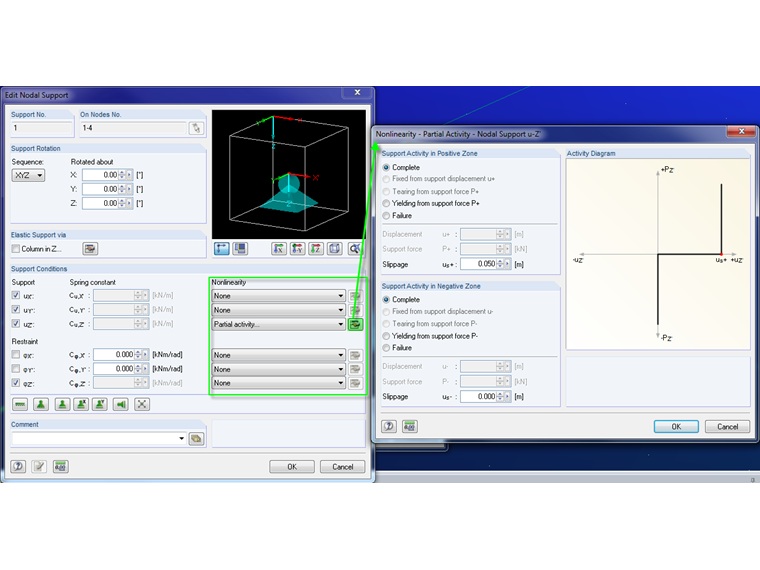Open help in Edit Nodal Support dialog
The width and height of the screenshot is (760, 570).
[x=18, y=466]
